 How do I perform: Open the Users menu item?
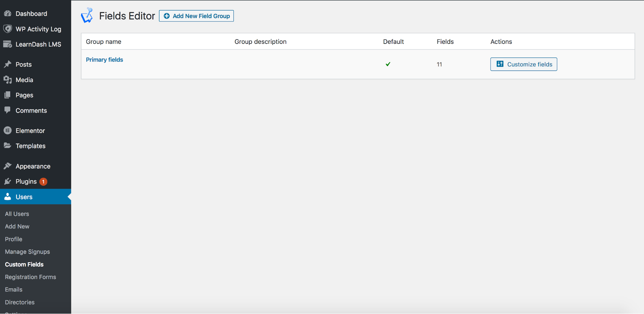[x=24, y=197]
